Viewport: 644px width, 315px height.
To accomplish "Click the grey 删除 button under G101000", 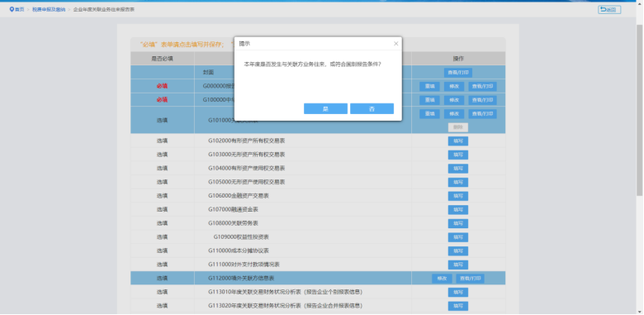I will [458, 127].
